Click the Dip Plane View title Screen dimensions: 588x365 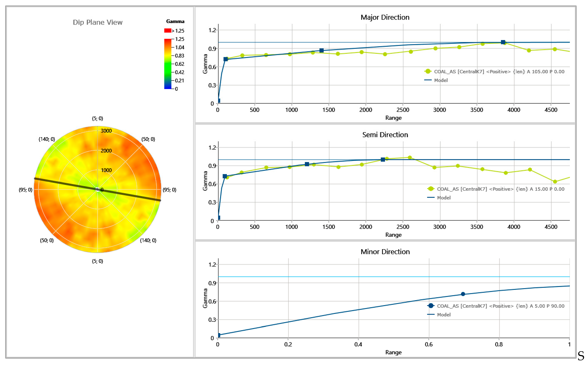(x=98, y=22)
